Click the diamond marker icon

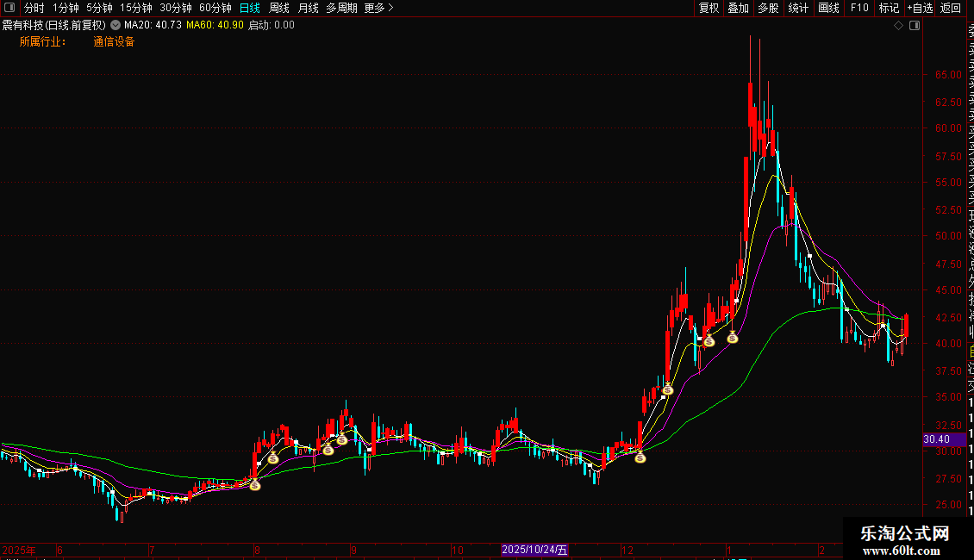[898, 26]
